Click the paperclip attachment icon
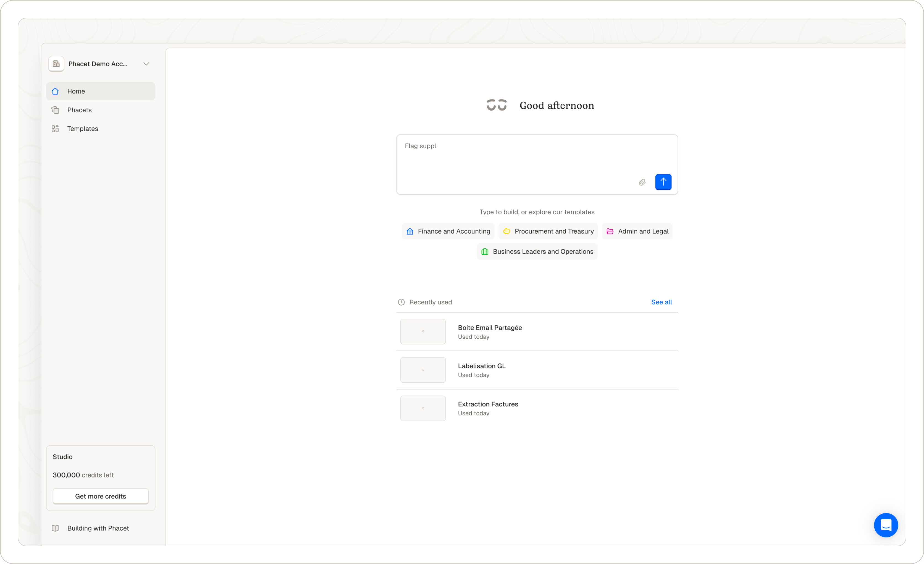The image size is (924, 564). 642,182
